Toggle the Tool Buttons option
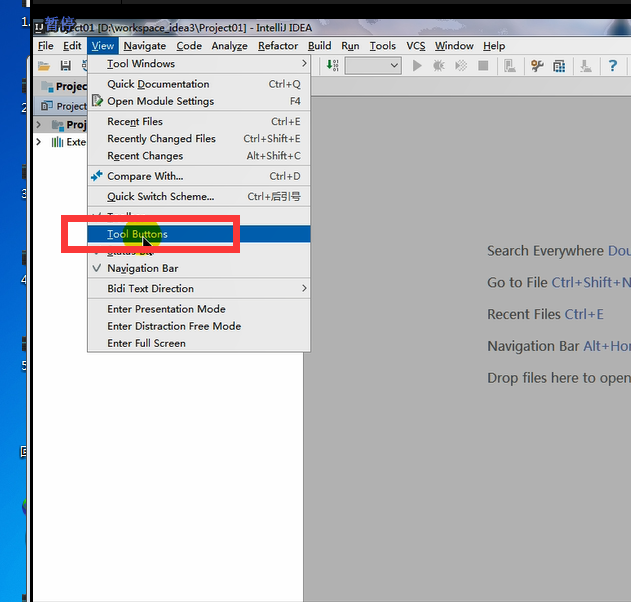The image size is (631, 602). pos(199,234)
